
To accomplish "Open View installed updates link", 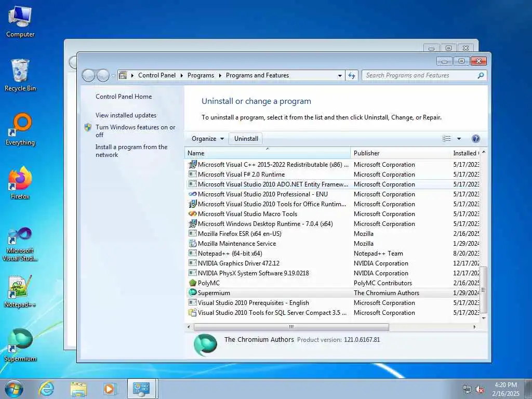I will pyautogui.click(x=126, y=115).
